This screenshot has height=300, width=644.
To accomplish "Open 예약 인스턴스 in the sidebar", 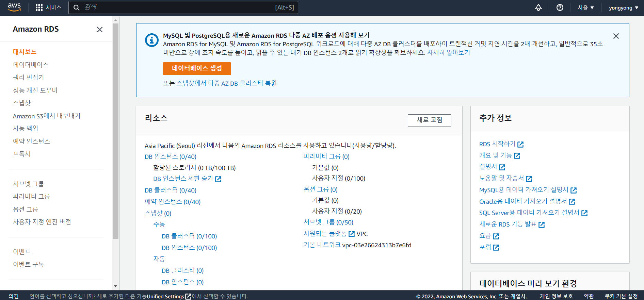I will [32, 141].
